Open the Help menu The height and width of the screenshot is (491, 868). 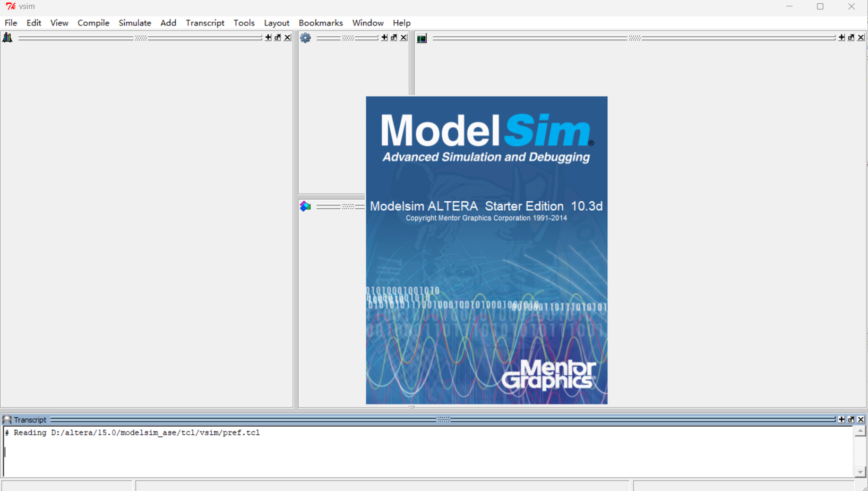(402, 23)
